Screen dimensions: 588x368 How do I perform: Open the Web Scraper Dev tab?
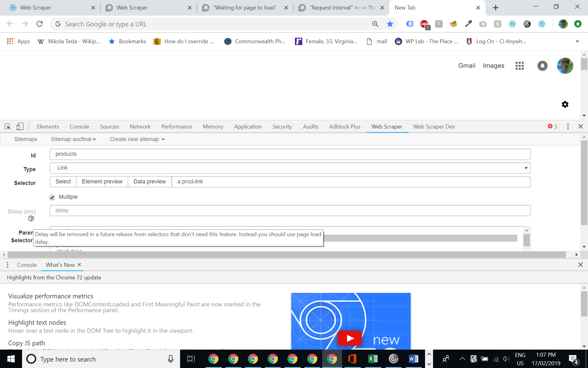tap(434, 126)
